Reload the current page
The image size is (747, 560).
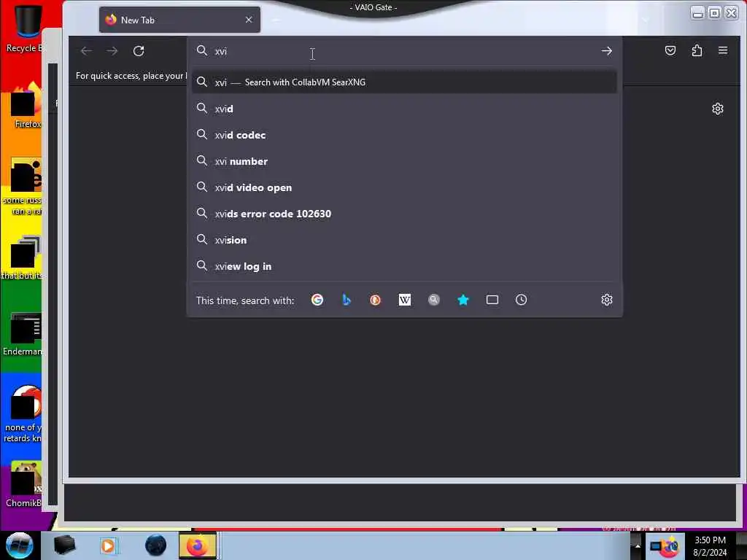pyautogui.click(x=139, y=51)
